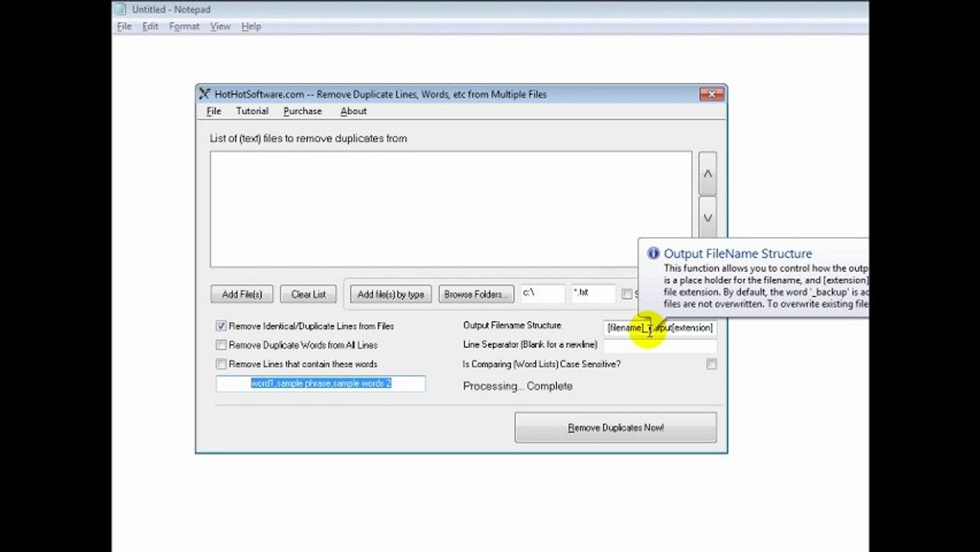Click the Output FileName Structure tooltip title
Screen dimensions: 980x552
pos(737,254)
